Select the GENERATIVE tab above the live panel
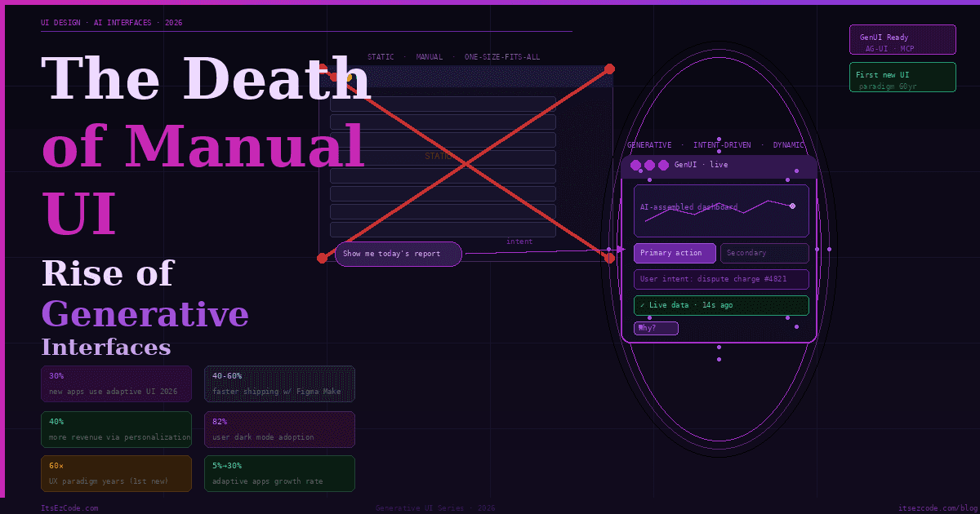 point(649,144)
